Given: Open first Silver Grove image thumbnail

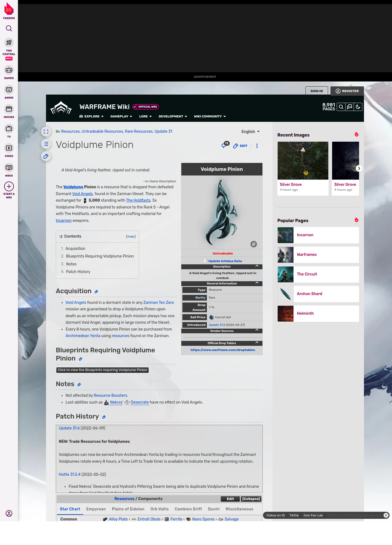Looking at the screenshot, I should click(303, 161).
